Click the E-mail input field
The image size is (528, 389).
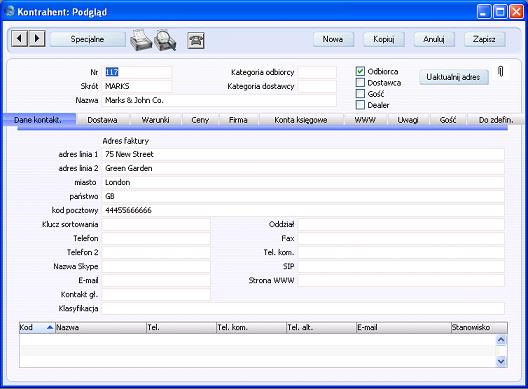tap(156, 281)
